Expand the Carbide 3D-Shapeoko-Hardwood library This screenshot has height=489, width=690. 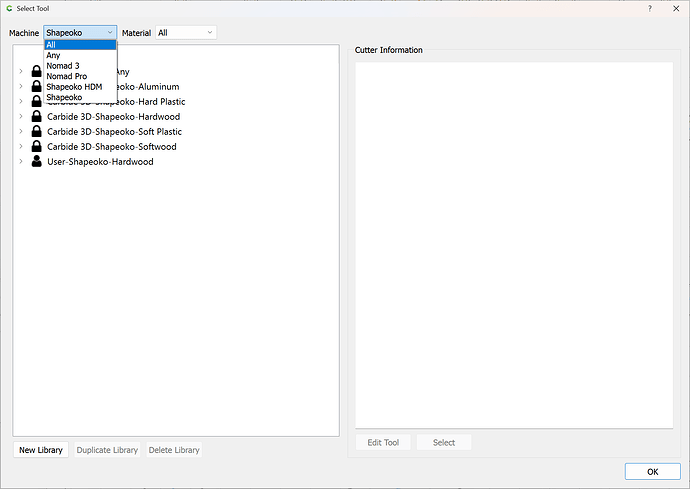[21, 117]
